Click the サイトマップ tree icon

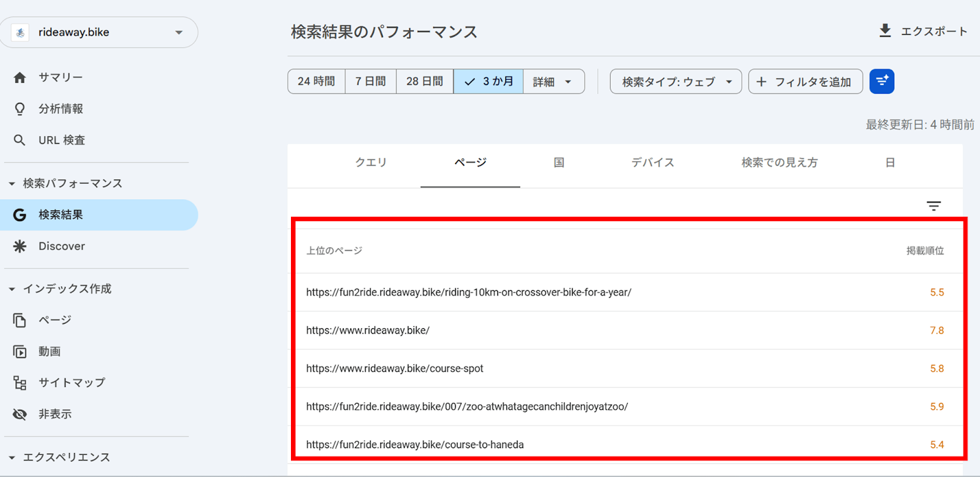coord(20,383)
